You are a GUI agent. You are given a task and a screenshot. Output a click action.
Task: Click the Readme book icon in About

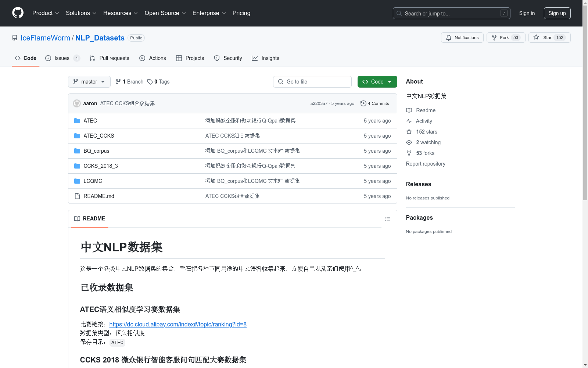tap(409, 110)
